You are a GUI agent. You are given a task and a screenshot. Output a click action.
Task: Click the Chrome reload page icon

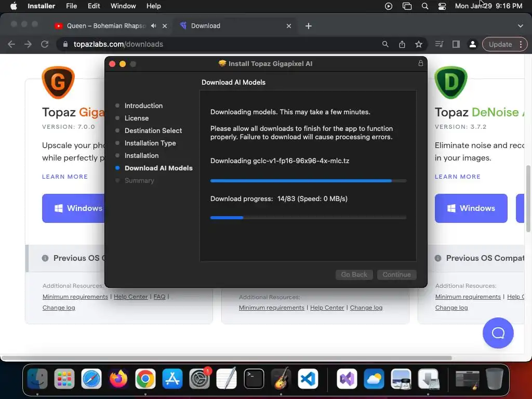pyautogui.click(x=45, y=44)
